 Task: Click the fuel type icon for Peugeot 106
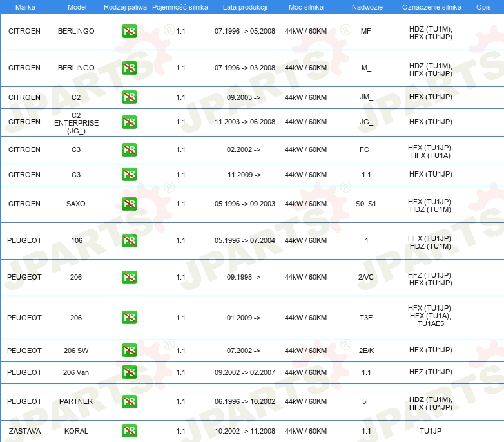130,240
